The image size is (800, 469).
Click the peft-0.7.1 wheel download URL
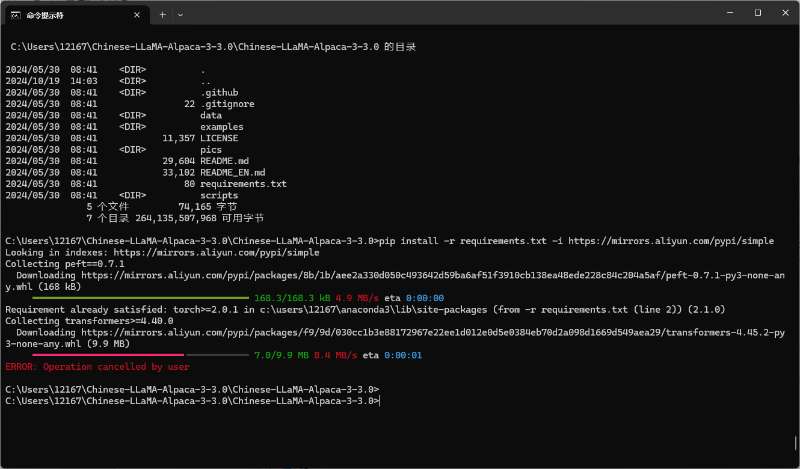pos(420,275)
